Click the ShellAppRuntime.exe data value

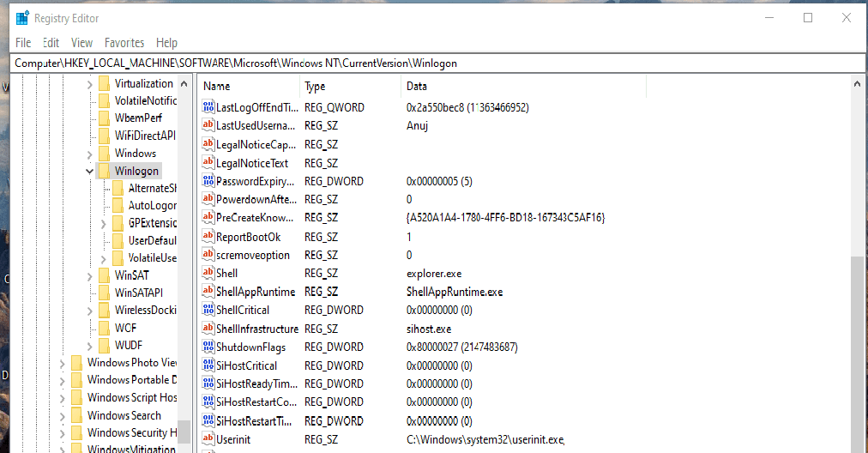tap(455, 292)
